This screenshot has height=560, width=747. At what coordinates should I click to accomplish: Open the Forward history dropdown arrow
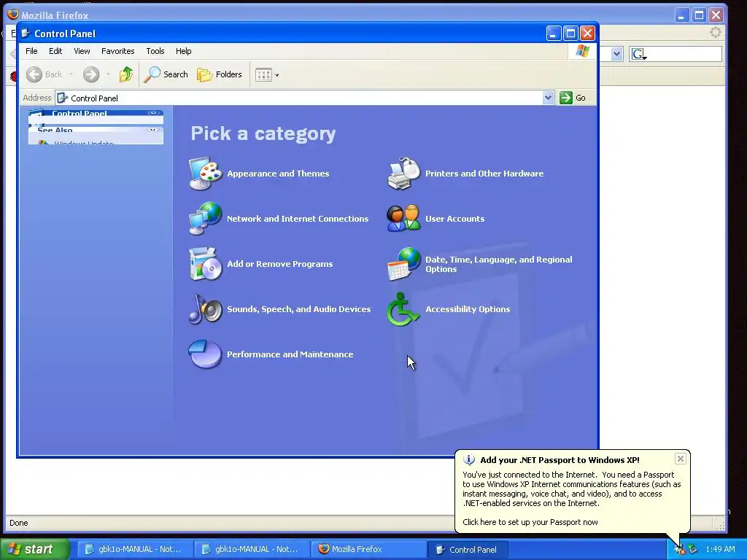click(108, 74)
